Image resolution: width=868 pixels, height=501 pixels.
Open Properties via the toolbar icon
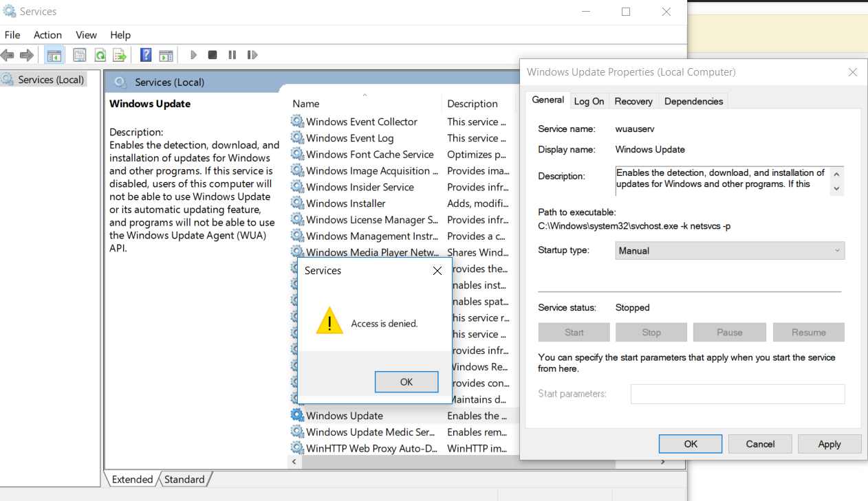(80, 55)
